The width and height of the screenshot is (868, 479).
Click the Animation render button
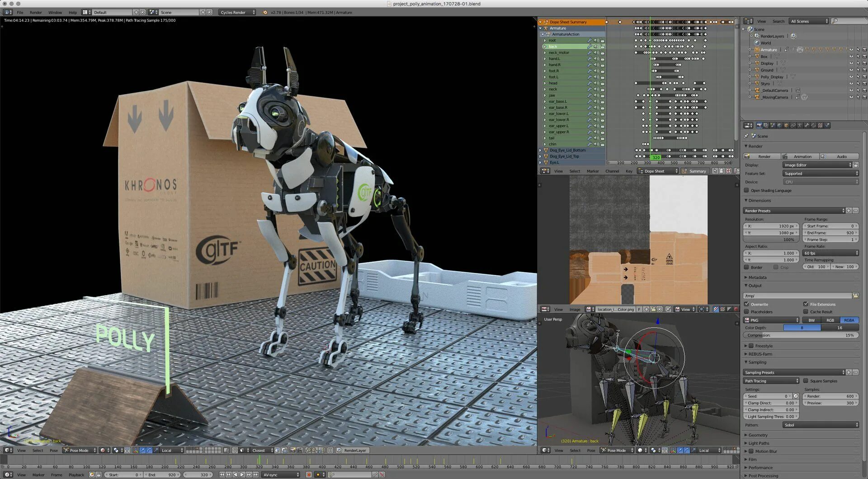pyautogui.click(x=800, y=156)
